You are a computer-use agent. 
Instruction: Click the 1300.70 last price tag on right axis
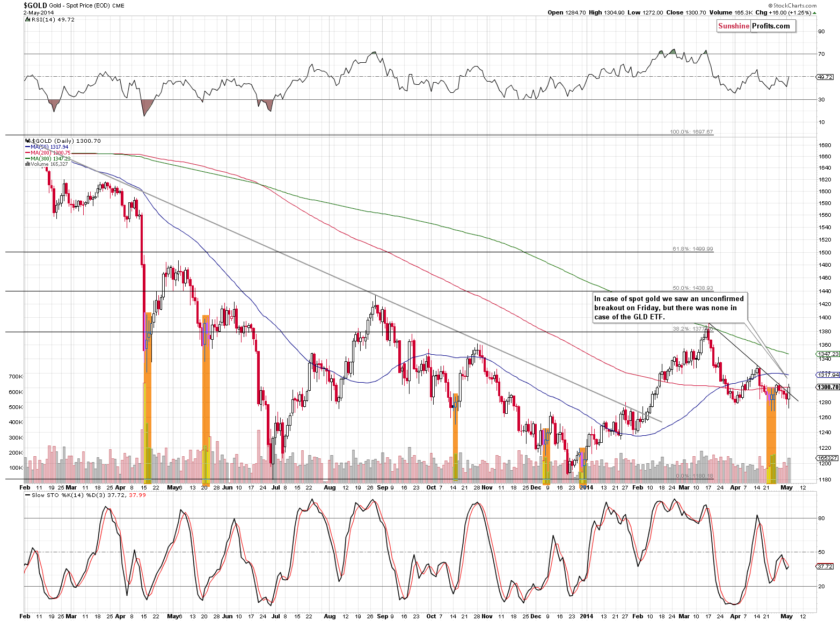coord(827,387)
